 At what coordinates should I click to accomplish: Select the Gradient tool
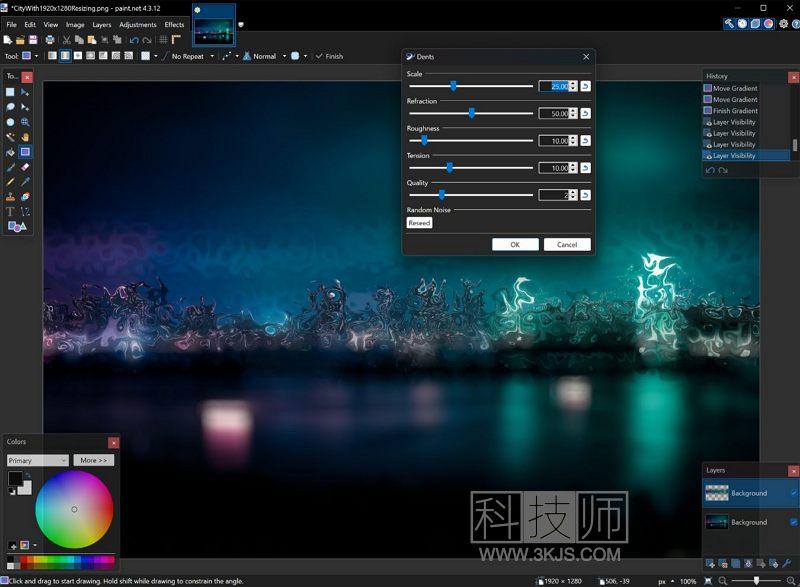pyautogui.click(x=25, y=152)
